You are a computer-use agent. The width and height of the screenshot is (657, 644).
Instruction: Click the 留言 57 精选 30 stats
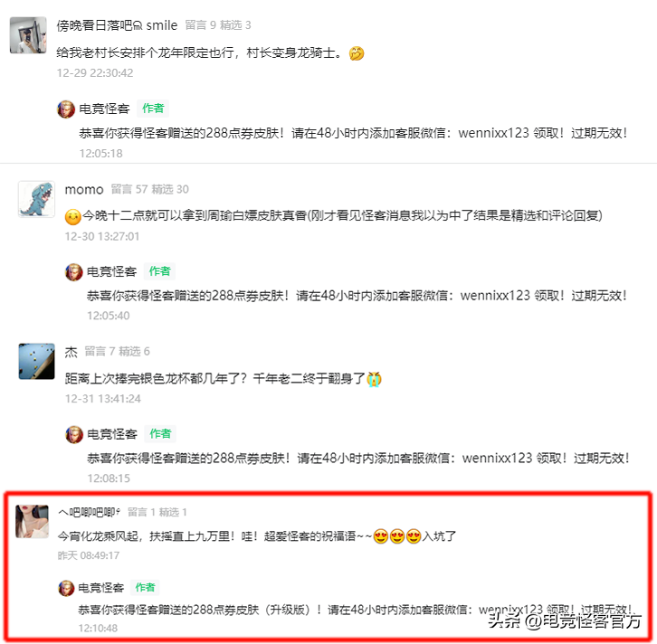[x=149, y=189]
